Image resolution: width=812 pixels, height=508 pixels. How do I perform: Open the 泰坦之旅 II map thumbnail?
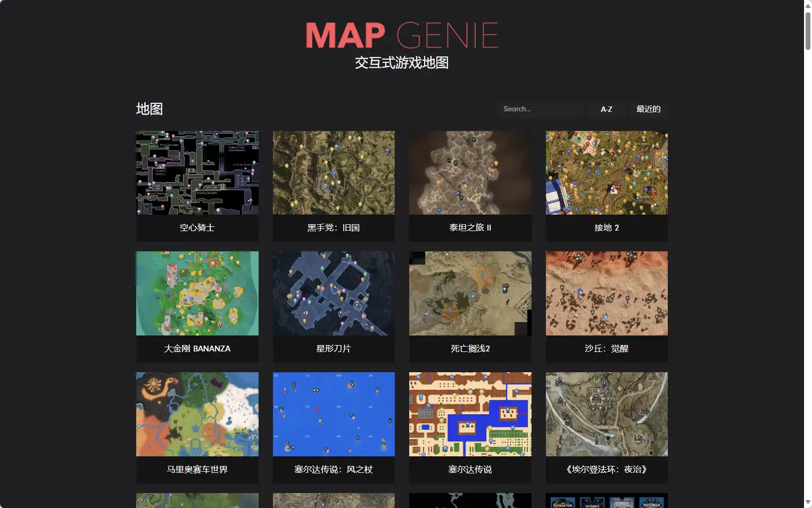tap(470, 173)
